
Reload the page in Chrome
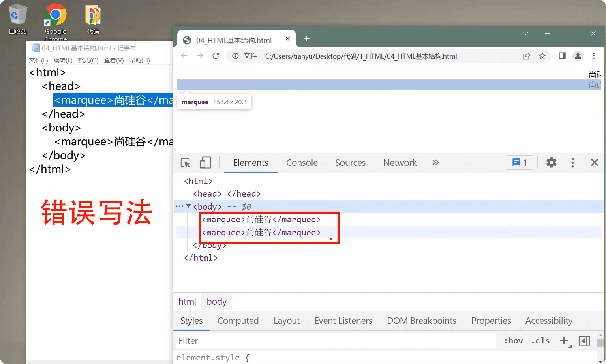[x=216, y=56]
